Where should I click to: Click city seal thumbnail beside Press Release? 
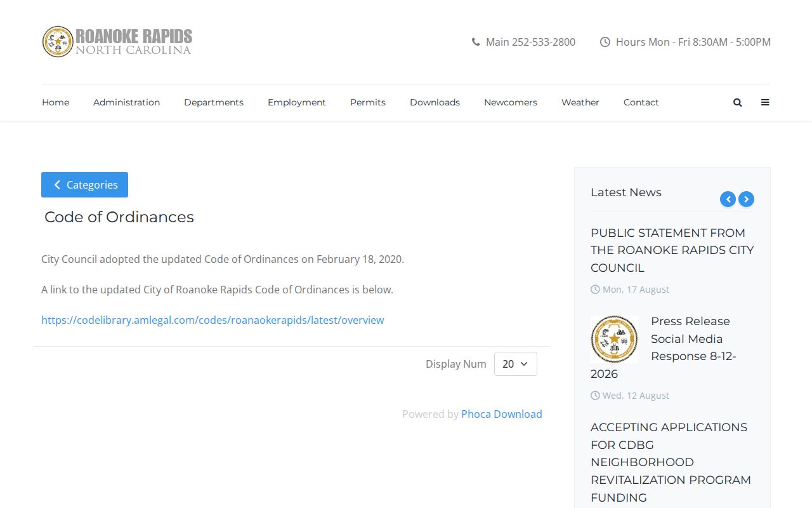point(615,339)
